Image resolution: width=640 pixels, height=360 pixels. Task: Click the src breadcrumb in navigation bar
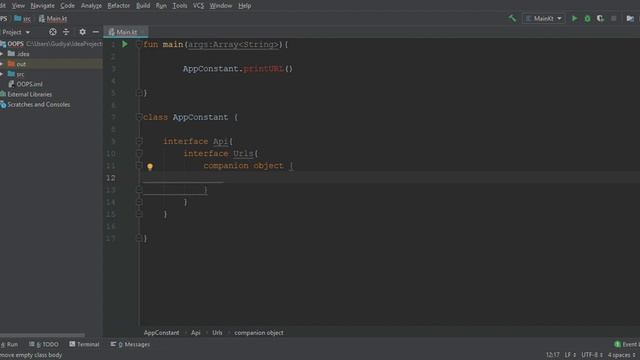point(22,19)
